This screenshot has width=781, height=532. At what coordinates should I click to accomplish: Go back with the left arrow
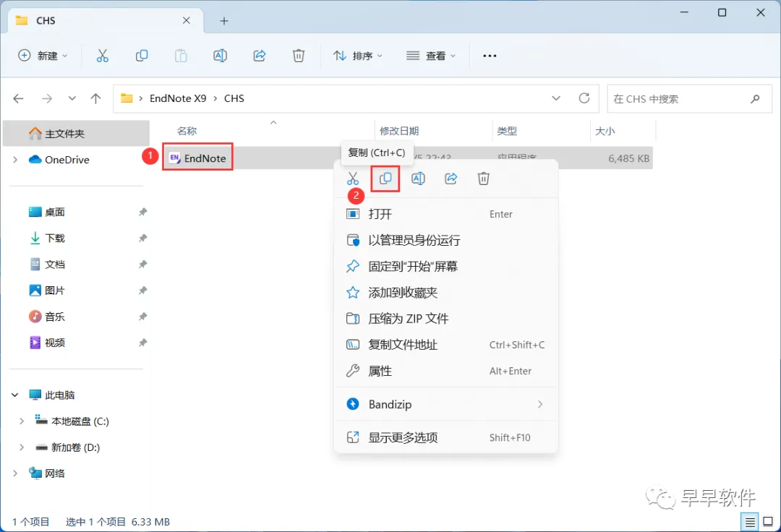pyautogui.click(x=18, y=98)
